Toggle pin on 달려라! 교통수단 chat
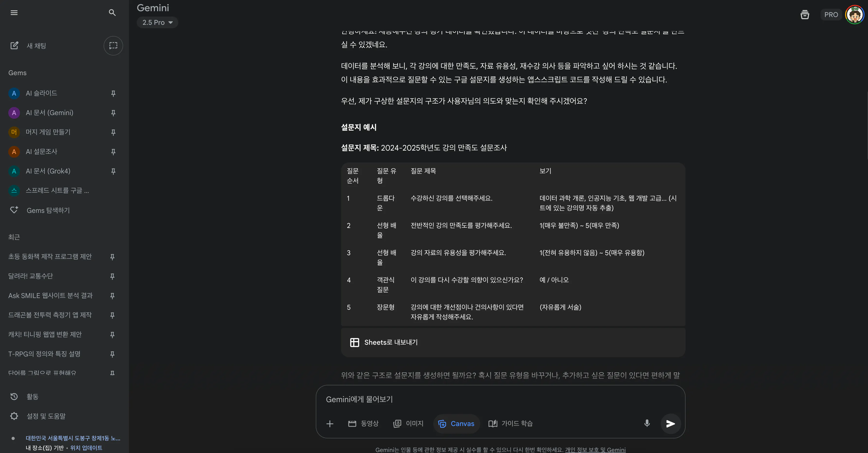Viewport: 868px width, 453px height. click(x=112, y=276)
